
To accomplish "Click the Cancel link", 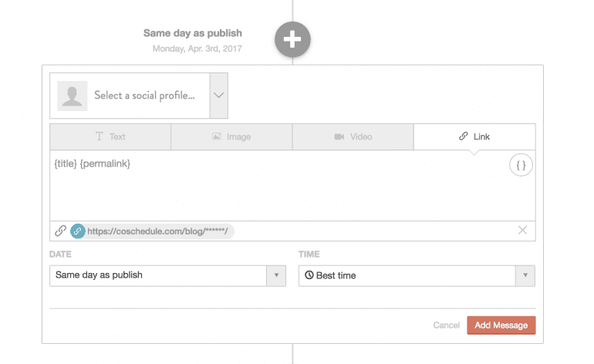I will [x=446, y=325].
